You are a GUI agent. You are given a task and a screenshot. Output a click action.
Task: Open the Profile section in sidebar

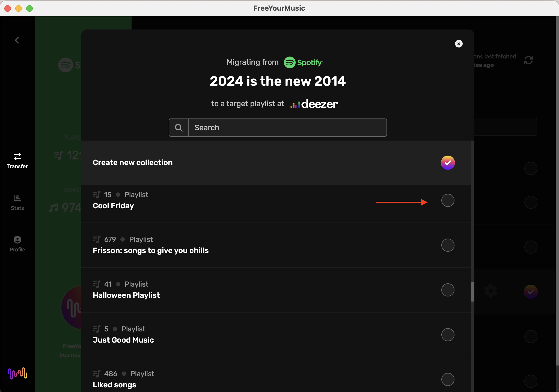(x=17, y=244)
